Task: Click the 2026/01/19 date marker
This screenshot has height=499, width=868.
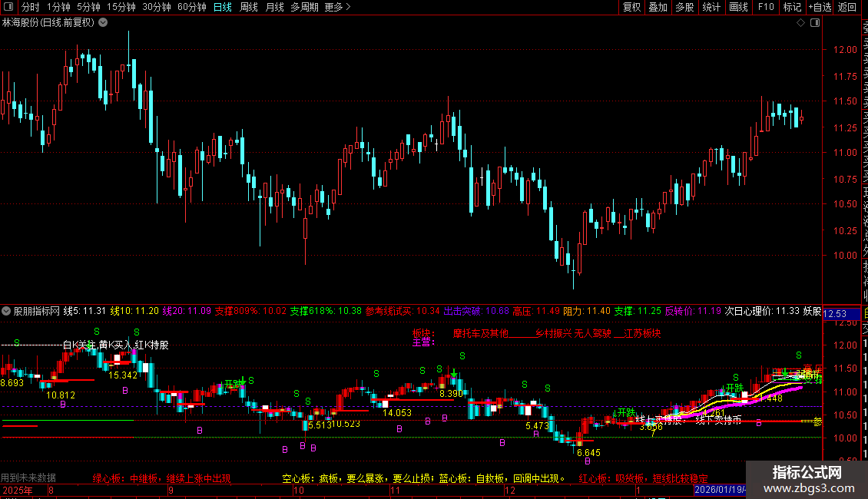Action: [720, 490]
